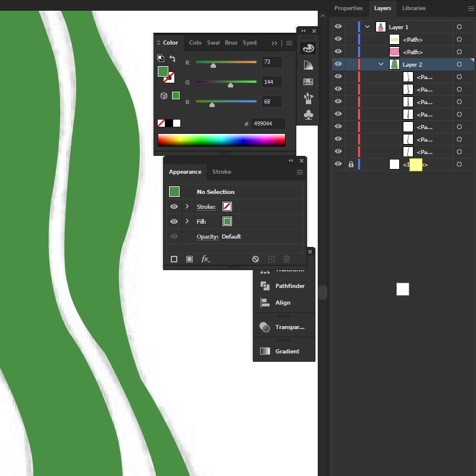Click the lock icon on bottom layer row
The image size is (476, 476).
[x=351, y=164]
